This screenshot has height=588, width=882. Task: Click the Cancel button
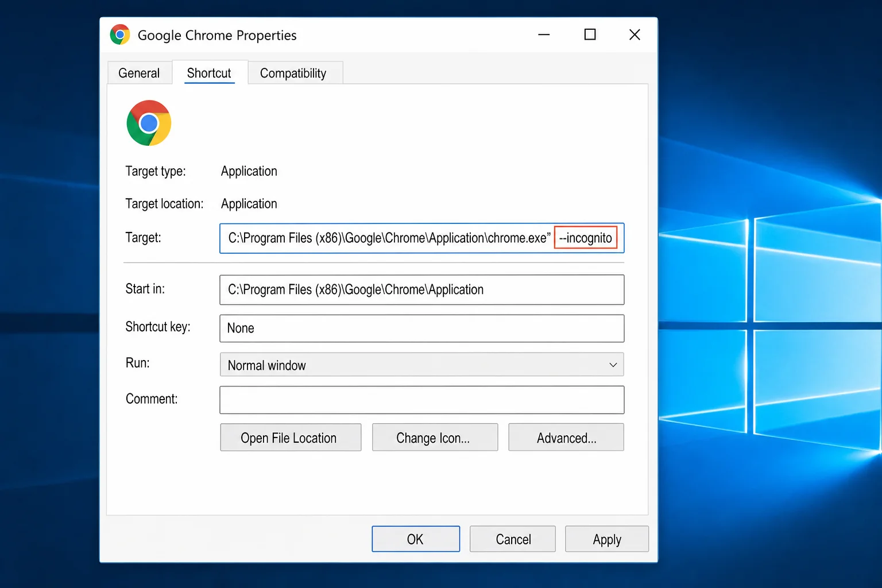(512, 539)
